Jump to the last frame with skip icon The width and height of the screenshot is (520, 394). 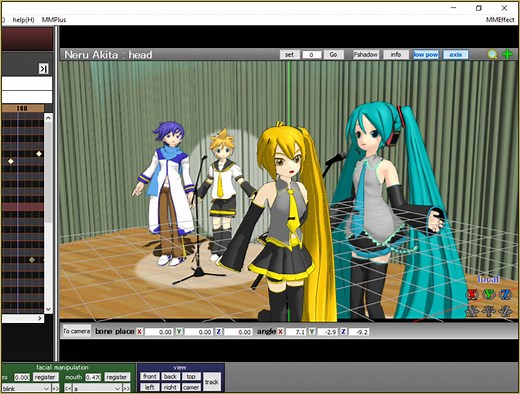[43, 69]
